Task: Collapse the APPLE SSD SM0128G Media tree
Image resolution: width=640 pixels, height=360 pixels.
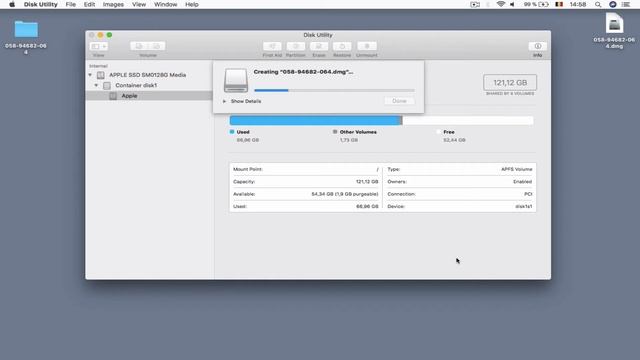Action: [x=90, y=75]
